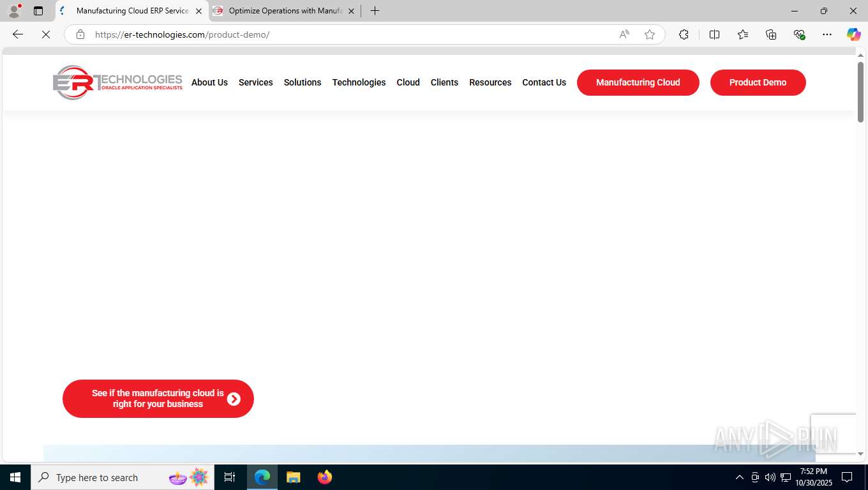The image size is (868, 490).
Task: Stop loading the page
Action: coord(46,34)
